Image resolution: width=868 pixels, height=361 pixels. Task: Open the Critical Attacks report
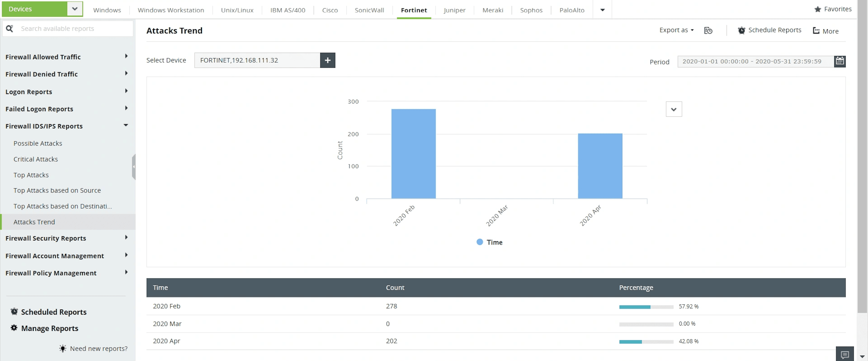coord(35,159)
